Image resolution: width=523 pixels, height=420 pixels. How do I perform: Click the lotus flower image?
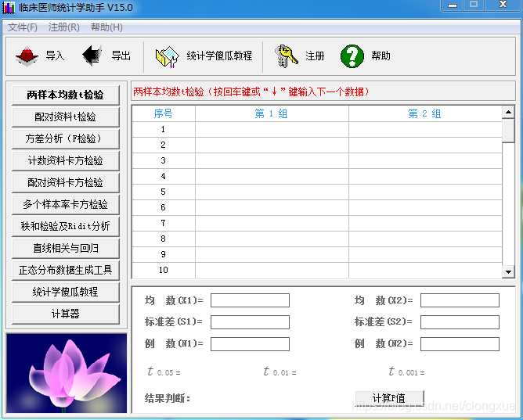[67, 373]
